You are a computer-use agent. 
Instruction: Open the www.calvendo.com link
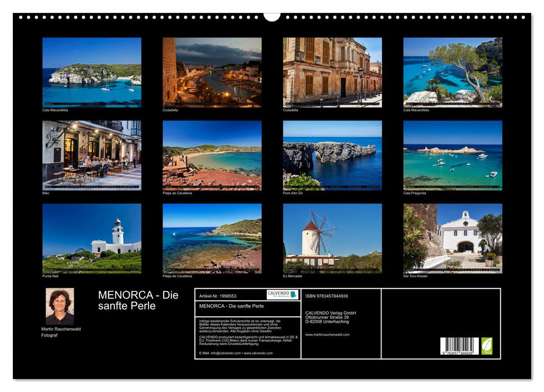pyautogui.click(x=258, y=352)
